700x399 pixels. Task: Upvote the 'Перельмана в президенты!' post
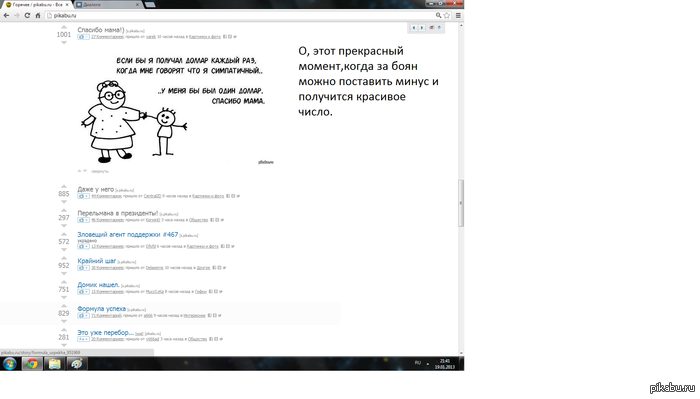pos(64,210)
